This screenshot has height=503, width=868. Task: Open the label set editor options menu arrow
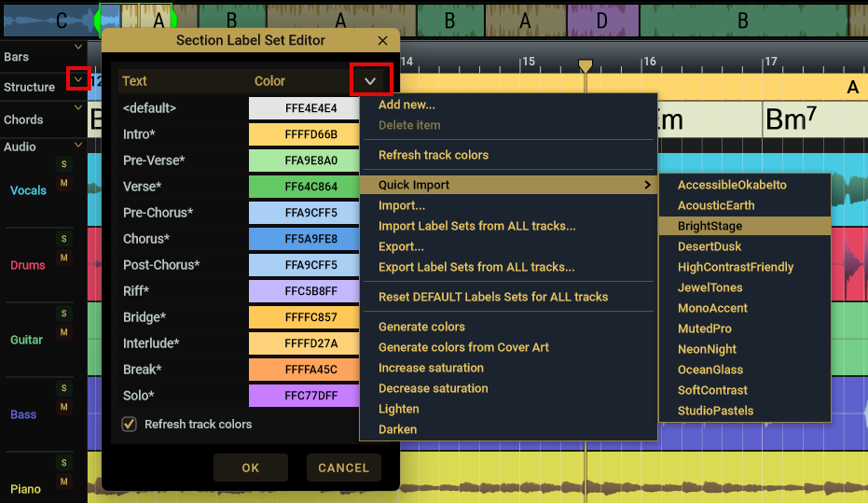pyautogui.click(x=370, y=81)
